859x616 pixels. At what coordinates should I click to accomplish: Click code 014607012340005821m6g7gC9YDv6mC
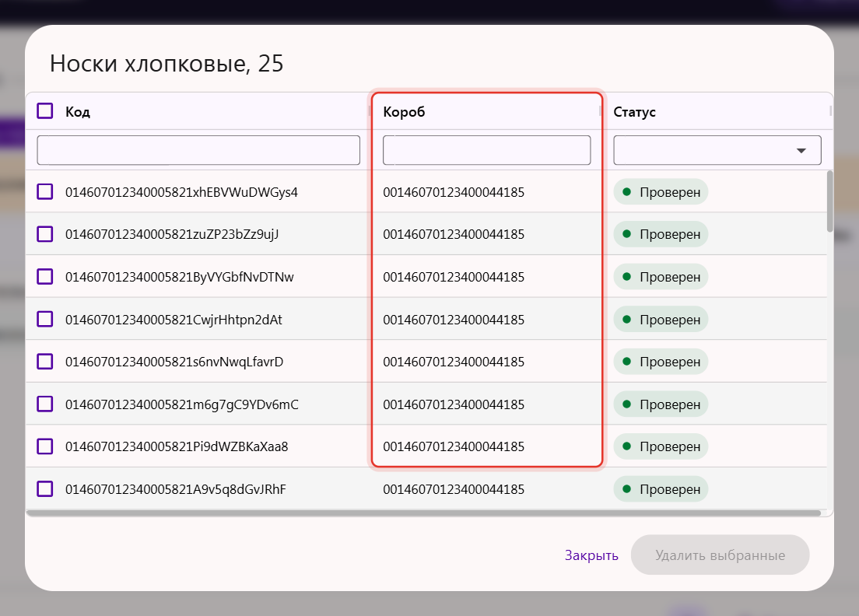tap(182, 404)
